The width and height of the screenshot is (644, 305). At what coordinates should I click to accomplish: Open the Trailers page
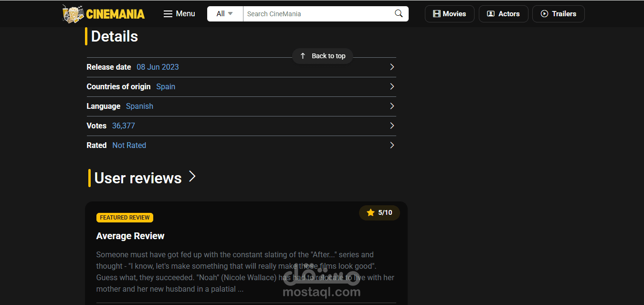pyautogui.click(x=558, y=14)
